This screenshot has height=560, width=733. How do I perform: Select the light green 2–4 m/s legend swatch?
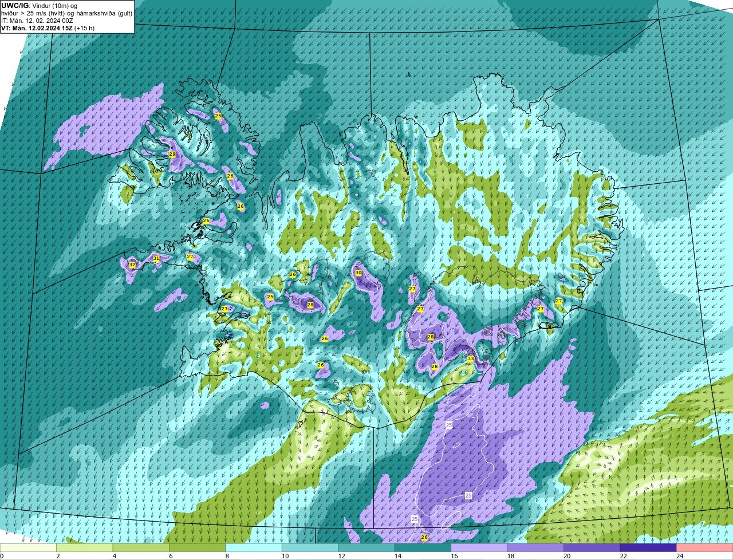pos(85,548)
